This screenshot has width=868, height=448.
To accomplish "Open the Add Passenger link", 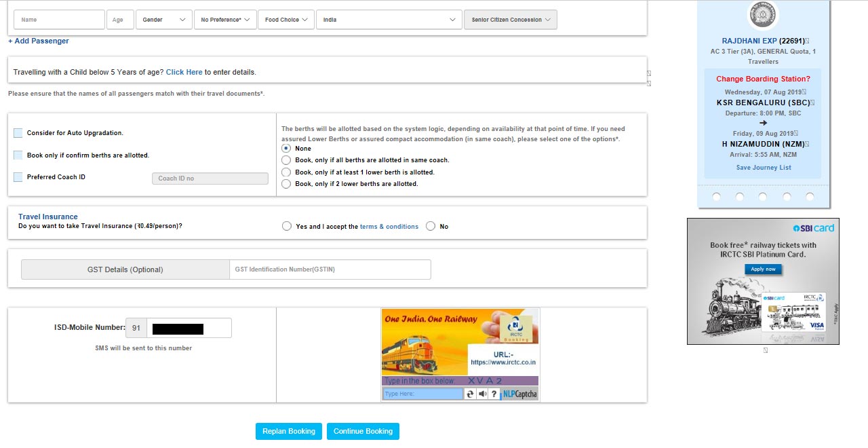I will 39,41.
